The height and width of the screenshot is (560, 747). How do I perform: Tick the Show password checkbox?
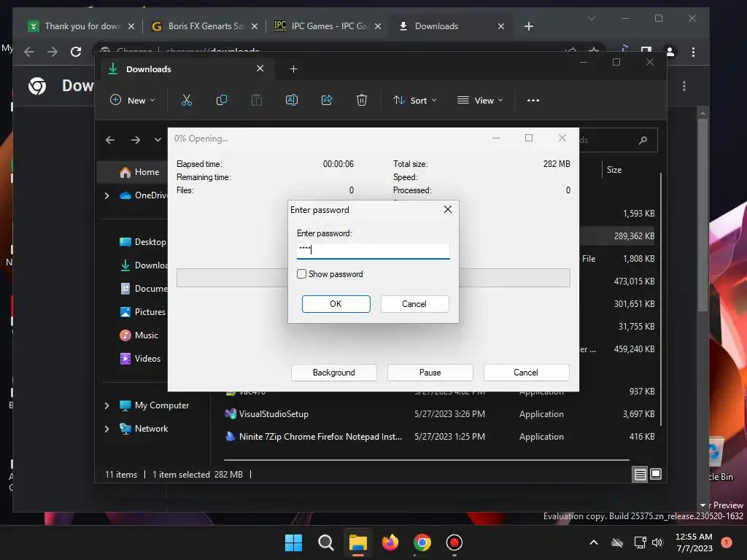[x=301, y=274]
